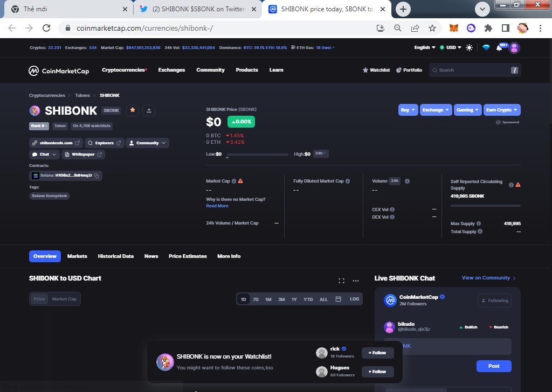This screenshot has width=552, height=392.
Task: Switch to Historical Data tab
Action: coord(116,256)
